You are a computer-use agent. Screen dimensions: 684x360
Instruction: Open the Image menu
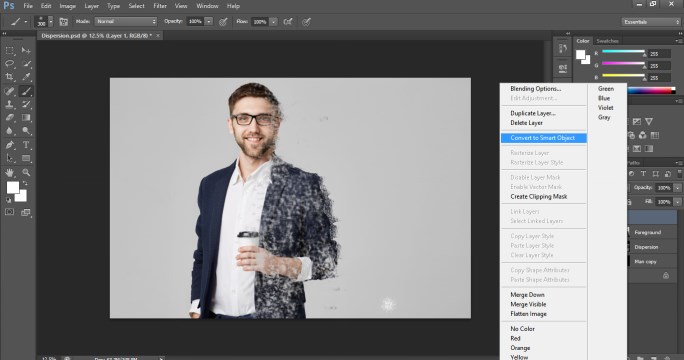pyautogui.click(x=68, y=6)
